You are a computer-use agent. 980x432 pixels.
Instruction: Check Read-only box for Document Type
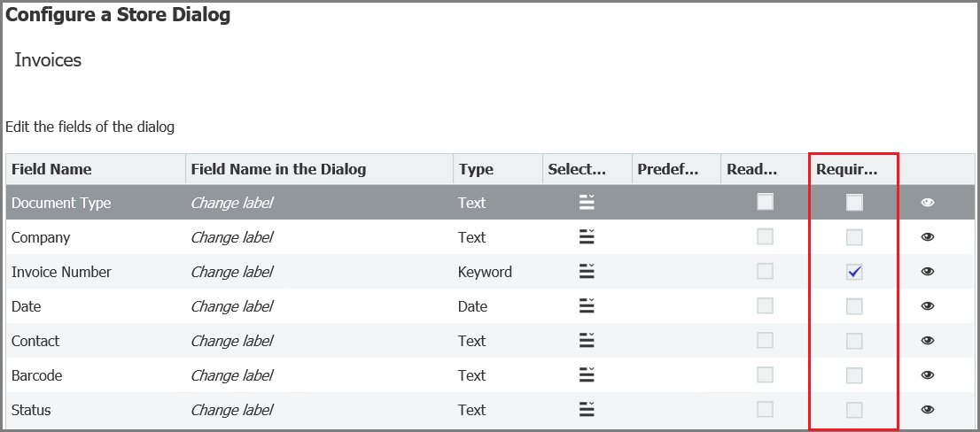[765, 202]
